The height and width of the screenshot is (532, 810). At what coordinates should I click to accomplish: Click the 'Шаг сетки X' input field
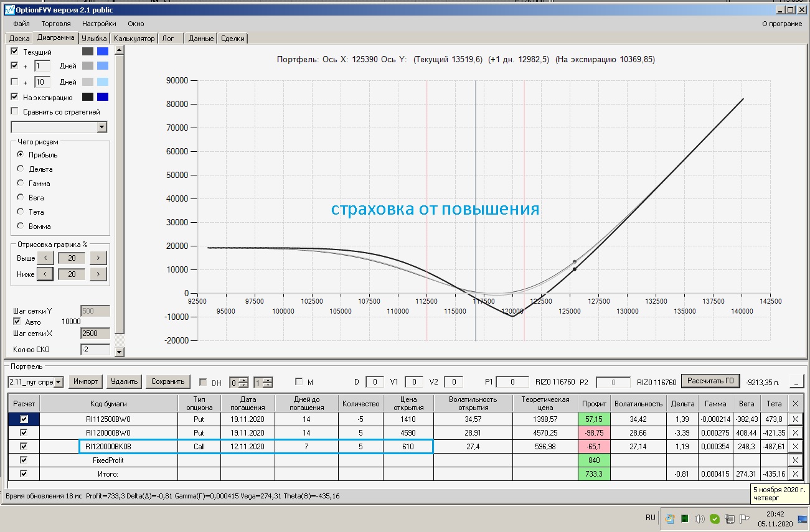click(95, 334)
